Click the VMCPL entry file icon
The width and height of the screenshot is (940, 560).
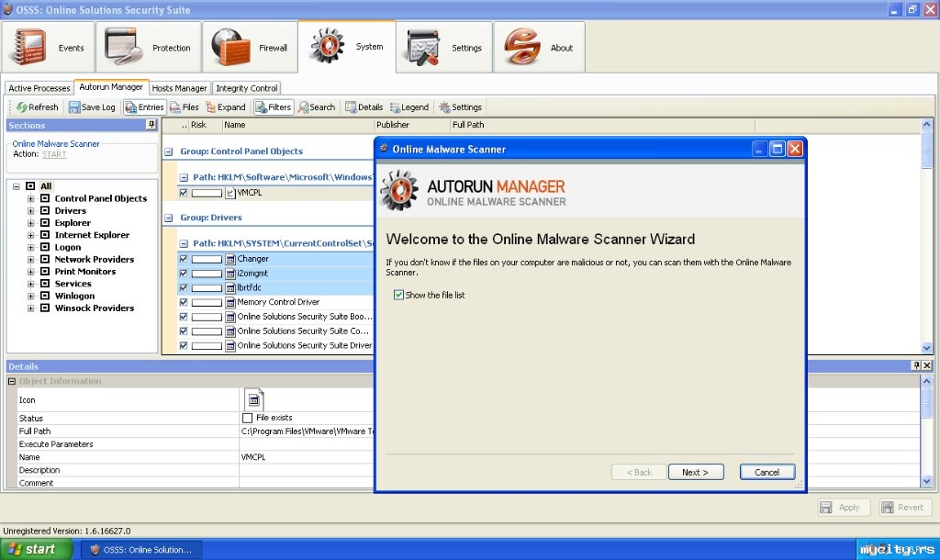click(x=230, y=193)
